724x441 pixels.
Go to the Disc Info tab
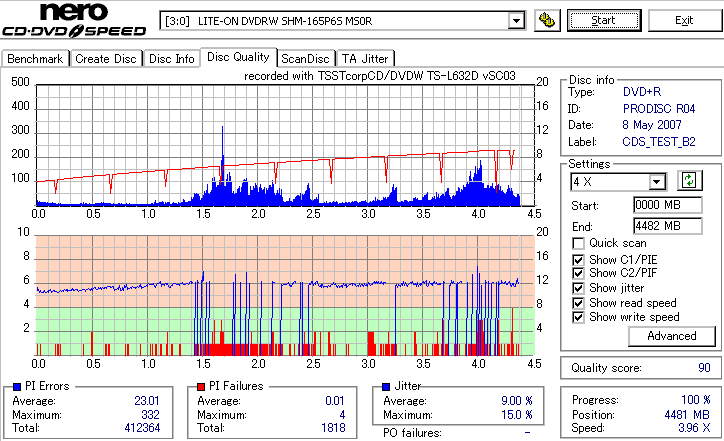tap(171, 59)
